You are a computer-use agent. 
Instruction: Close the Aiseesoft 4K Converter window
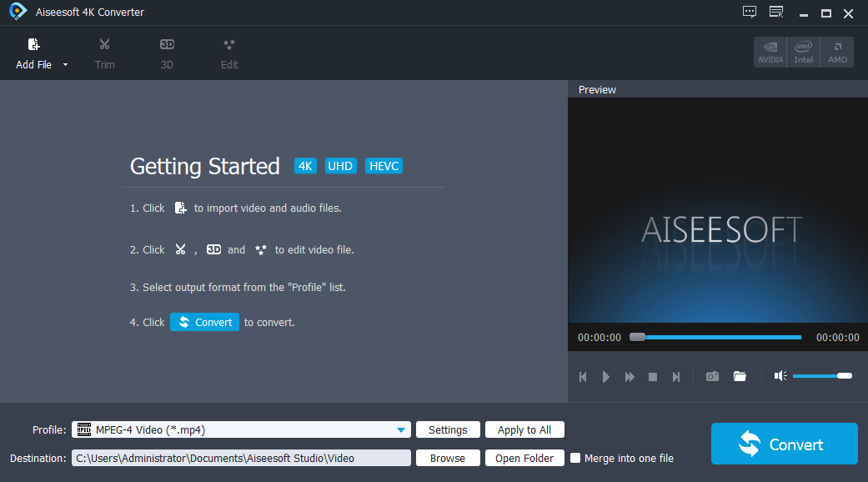849,13
